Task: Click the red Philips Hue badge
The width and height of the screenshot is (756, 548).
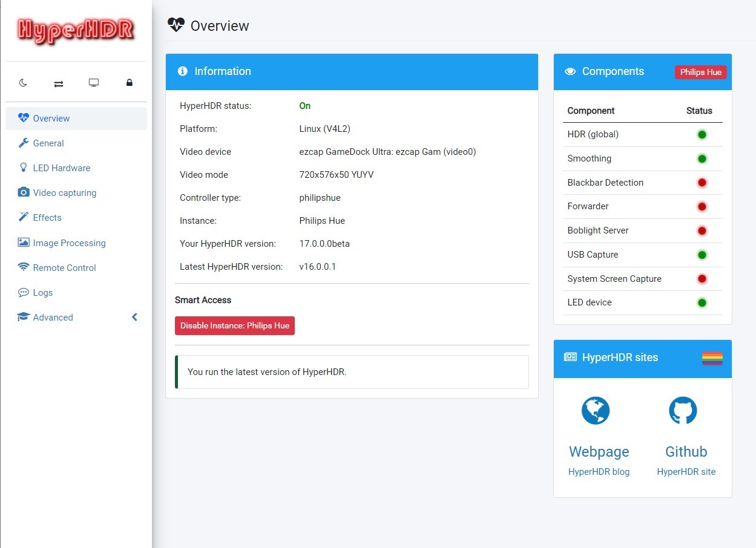Action: pos(701,72)
